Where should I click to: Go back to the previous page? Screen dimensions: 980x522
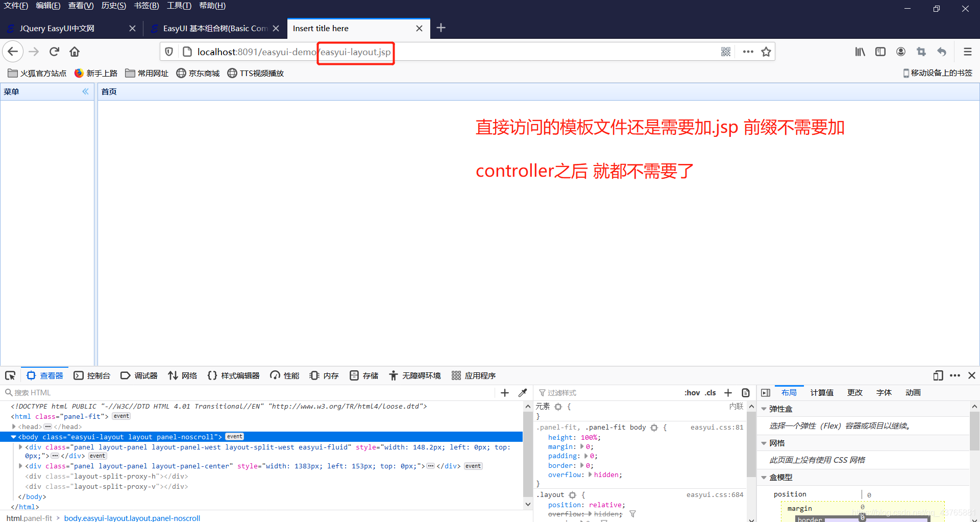(13, 52)
